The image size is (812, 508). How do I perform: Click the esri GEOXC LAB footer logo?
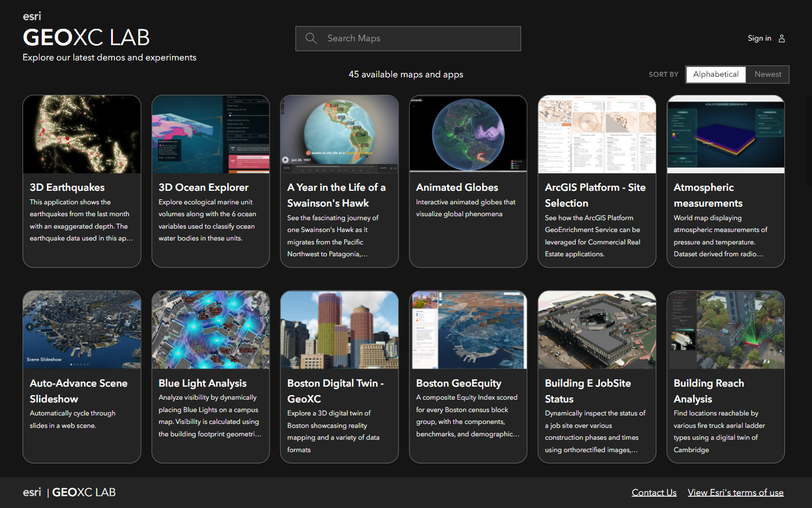click(x=69, y=492)
